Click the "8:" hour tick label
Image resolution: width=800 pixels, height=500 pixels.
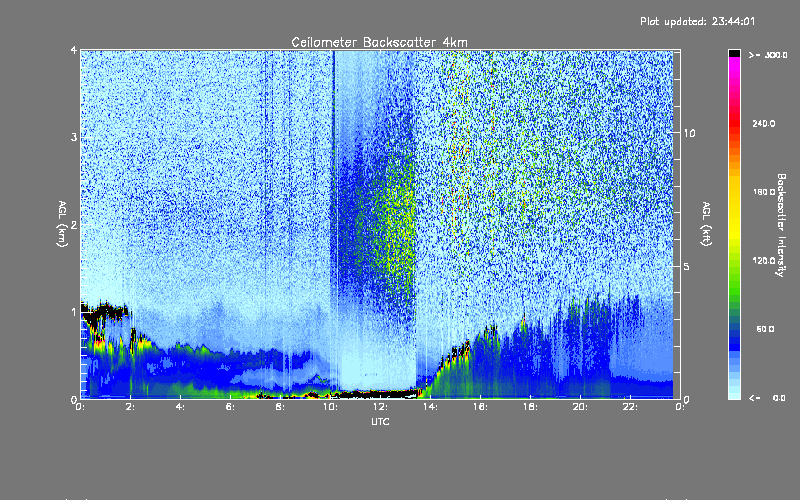(x=281, y=407)
